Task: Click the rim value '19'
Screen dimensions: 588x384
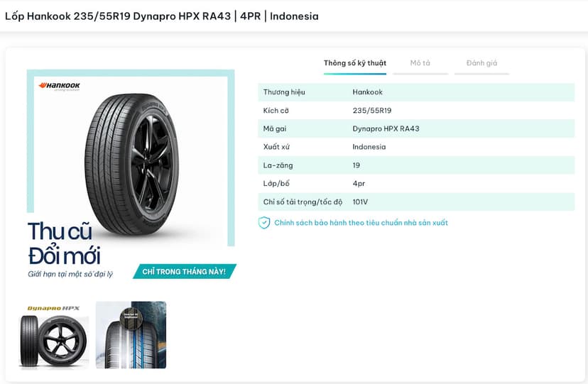Action: coord(356,165)
